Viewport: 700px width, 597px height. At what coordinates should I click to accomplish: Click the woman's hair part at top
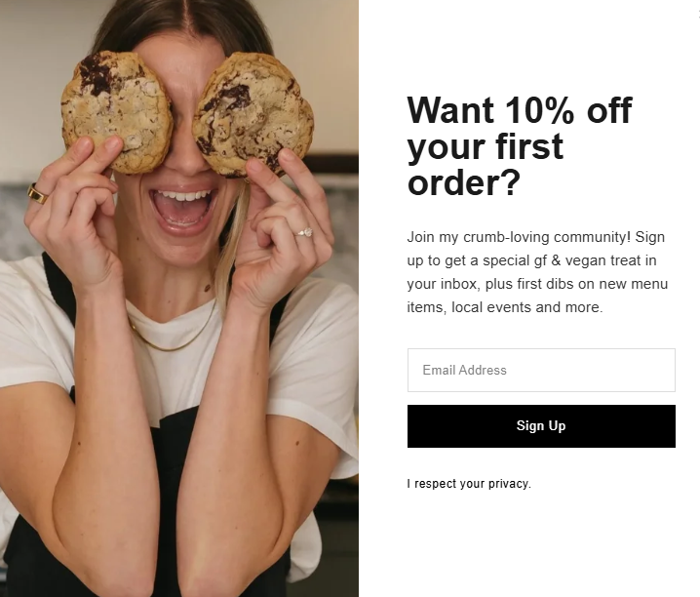point(187,18)
